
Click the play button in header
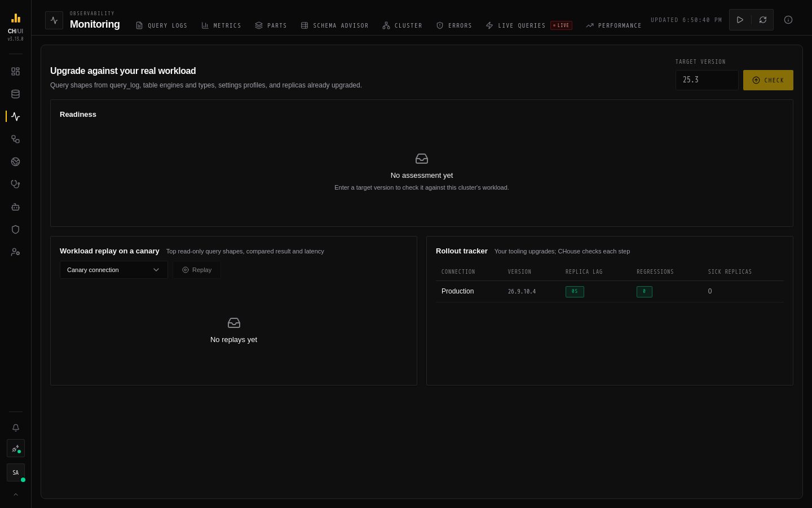[740, 20]
